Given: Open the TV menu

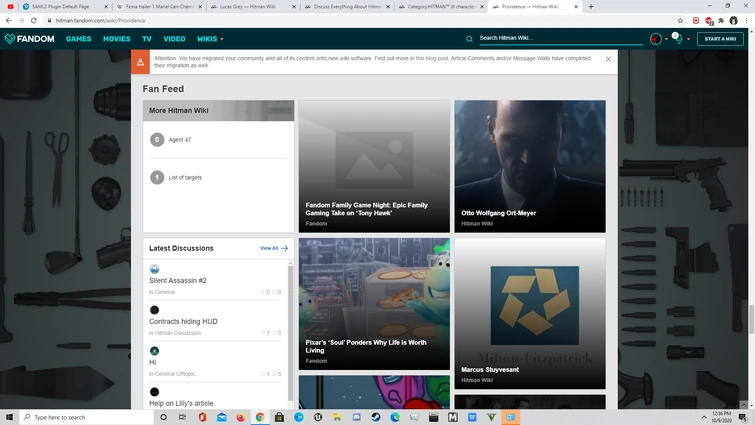Looking at the screenshot, I should [147, 39].
